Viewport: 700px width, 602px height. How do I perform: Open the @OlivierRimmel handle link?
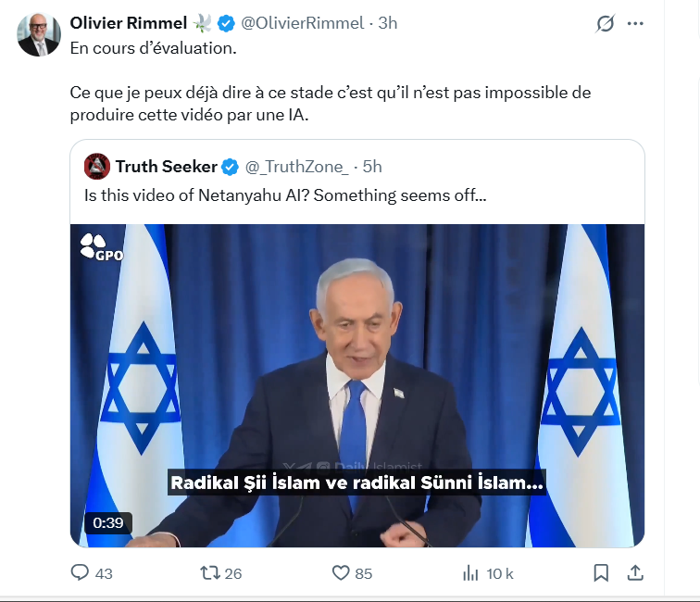tap(302, 23)
